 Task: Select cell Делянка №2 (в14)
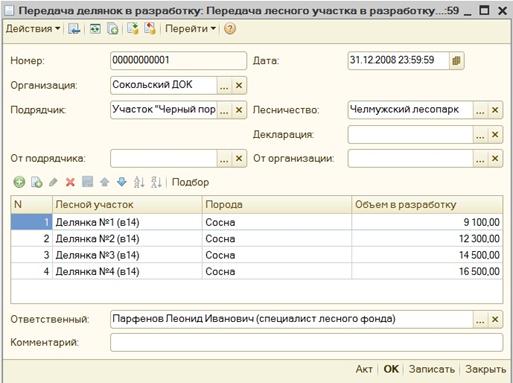coord(127,239)
